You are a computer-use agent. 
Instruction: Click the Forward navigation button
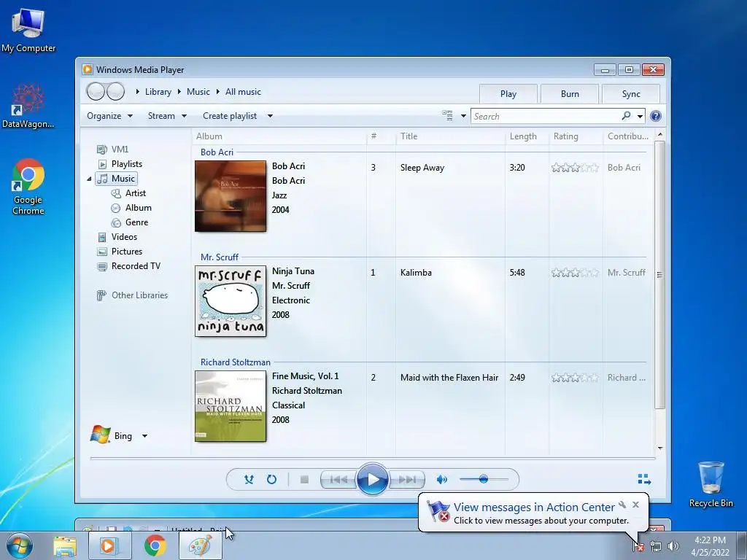point(115,91)
